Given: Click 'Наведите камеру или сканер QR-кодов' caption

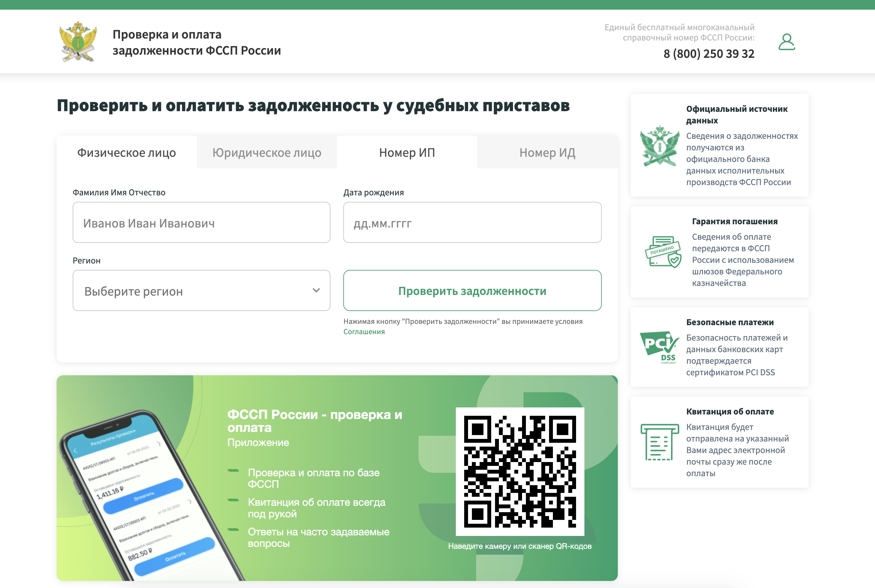Looking at the screenshot, I should tap(520, 546).
